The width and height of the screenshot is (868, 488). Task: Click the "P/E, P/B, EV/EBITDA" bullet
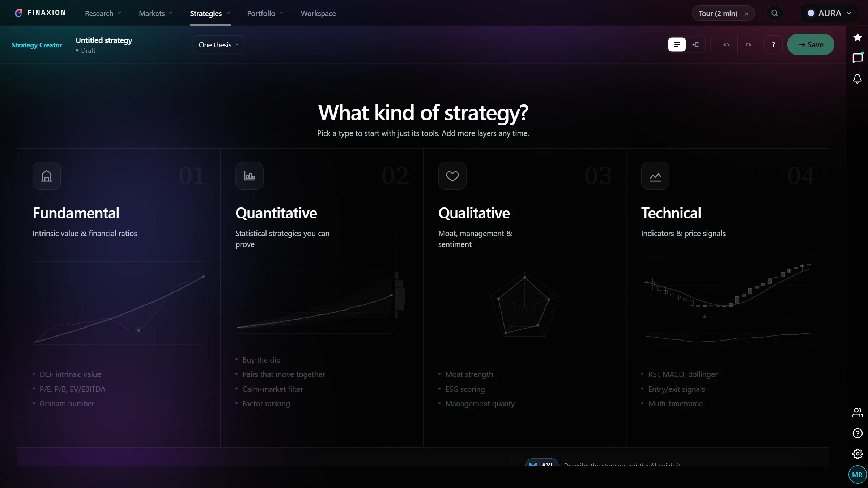[72, 389]
